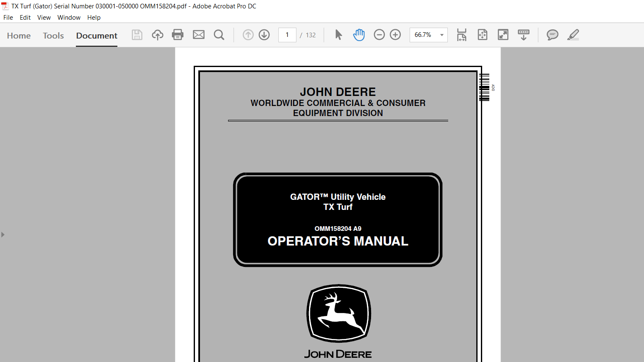The height and width of the screenshot is (362, 644).
Task: Click the JOHN DEERE title text
Action: tap(338, 92)
